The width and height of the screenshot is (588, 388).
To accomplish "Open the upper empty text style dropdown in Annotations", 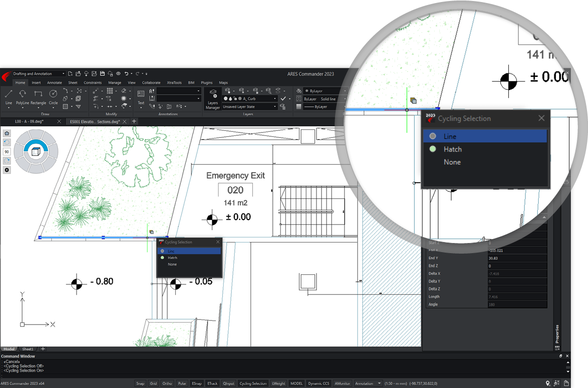I will tap(179, 91).
